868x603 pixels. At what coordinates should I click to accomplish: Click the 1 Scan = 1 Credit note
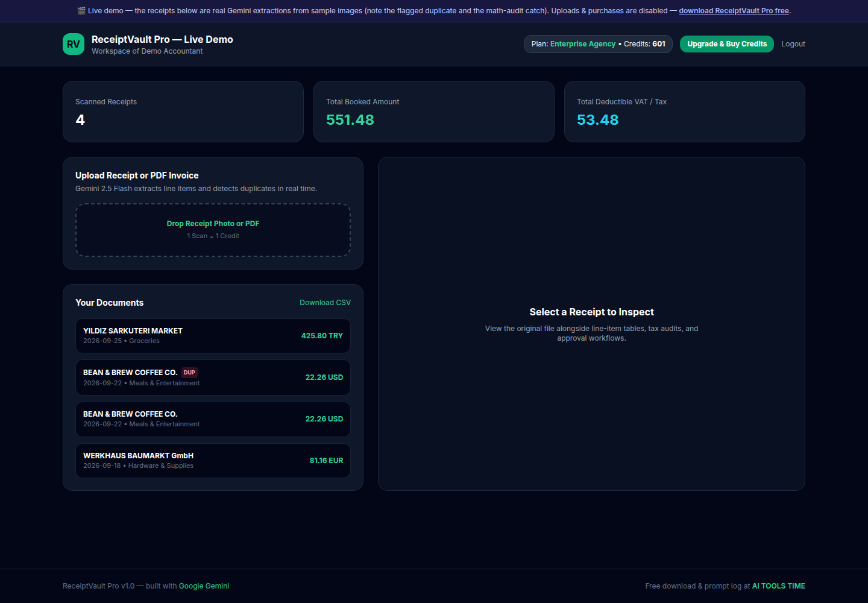pyautogui.click(x=213, y=236)
